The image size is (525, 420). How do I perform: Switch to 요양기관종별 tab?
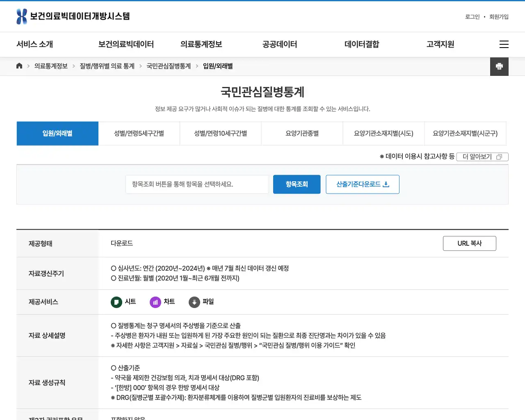click(302, 133)
